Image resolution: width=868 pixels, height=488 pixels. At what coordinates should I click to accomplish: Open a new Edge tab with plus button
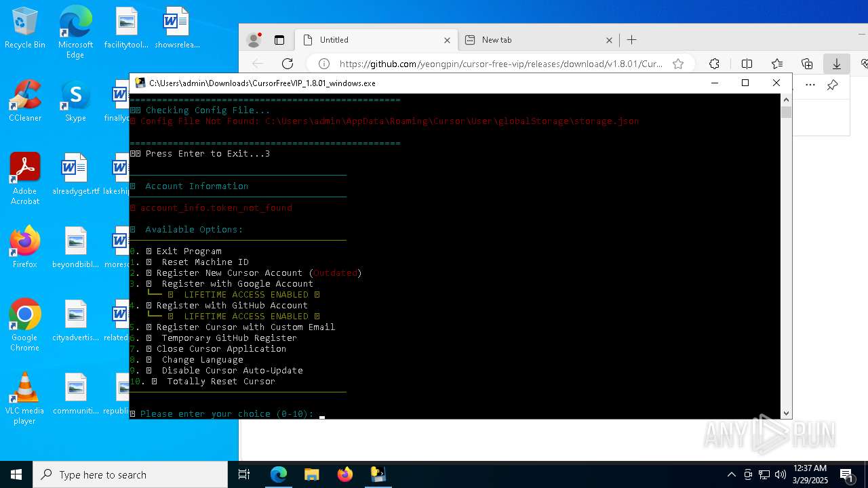click(632, 40)
